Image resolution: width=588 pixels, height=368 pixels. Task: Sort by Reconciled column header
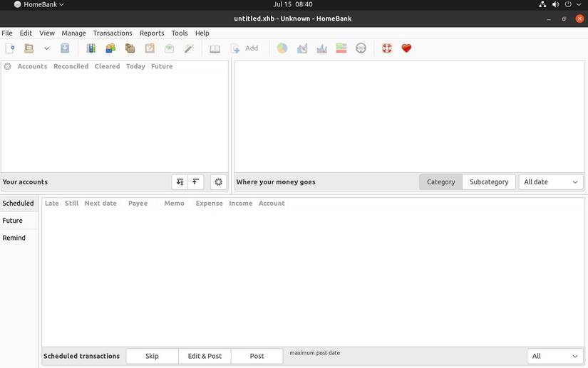71,66
